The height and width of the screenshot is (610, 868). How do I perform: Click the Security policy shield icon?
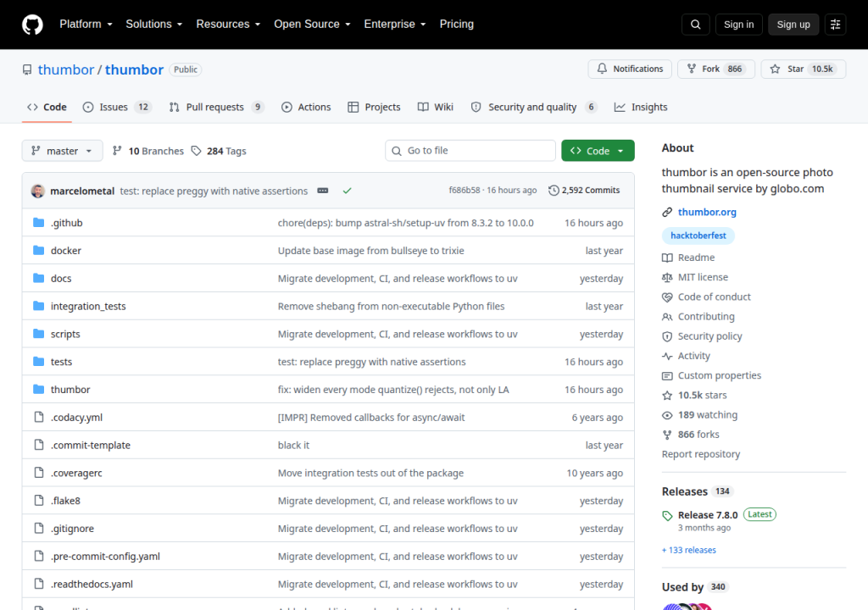[667, 336]
